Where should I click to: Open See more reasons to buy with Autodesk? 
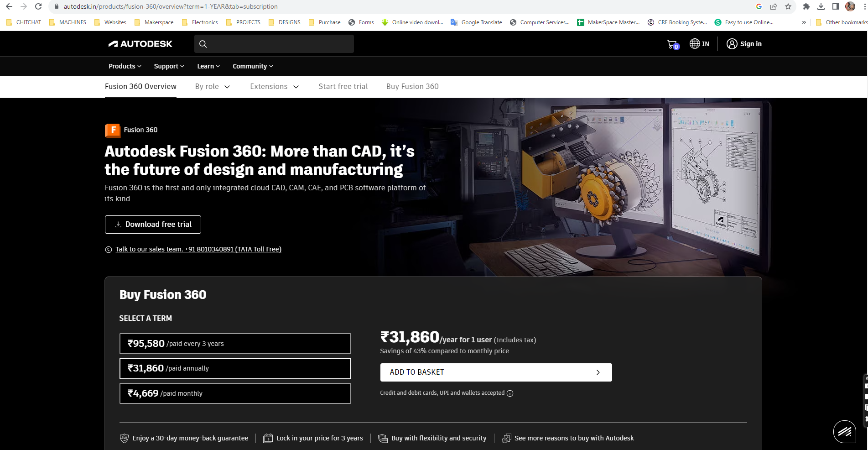click(574, 438)
